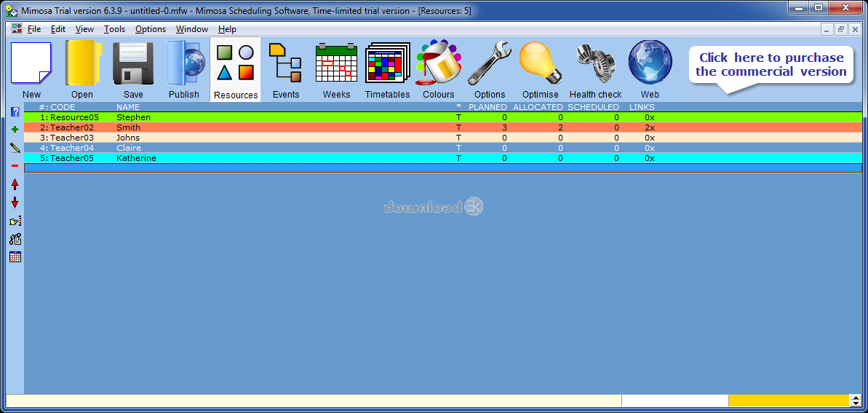
Task: Select the Teacher03 row code
Action: click(72, 138)
